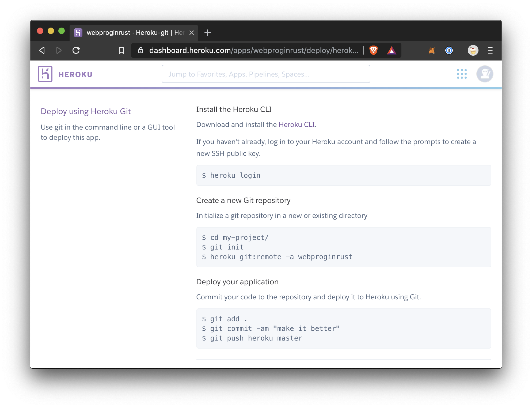Focus the Jump to Favorites search field

[x=266, y=74]
